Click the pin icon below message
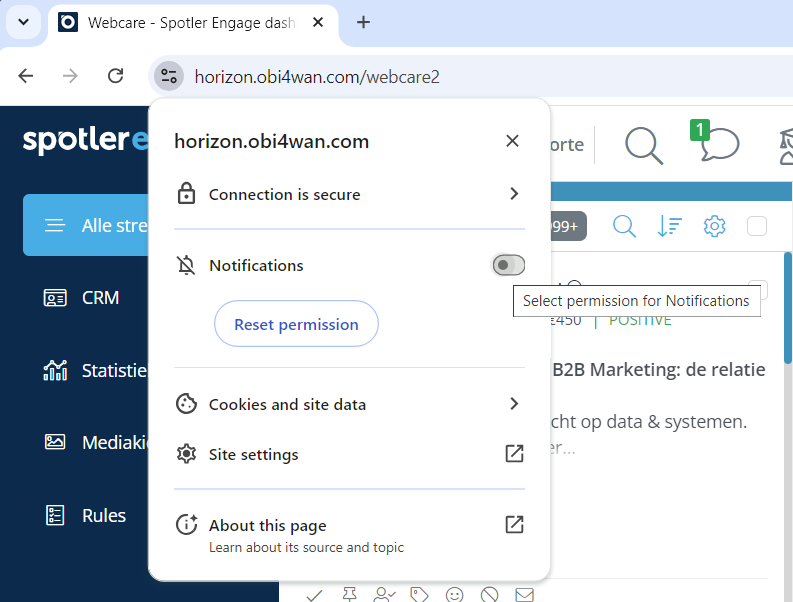Screen dimensions: 793x602 349,594
